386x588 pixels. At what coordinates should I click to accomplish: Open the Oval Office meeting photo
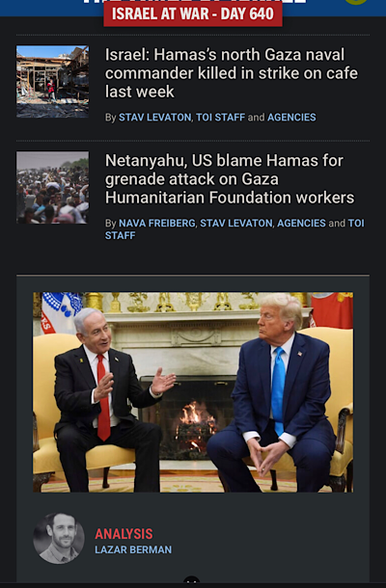click(193, 392)
